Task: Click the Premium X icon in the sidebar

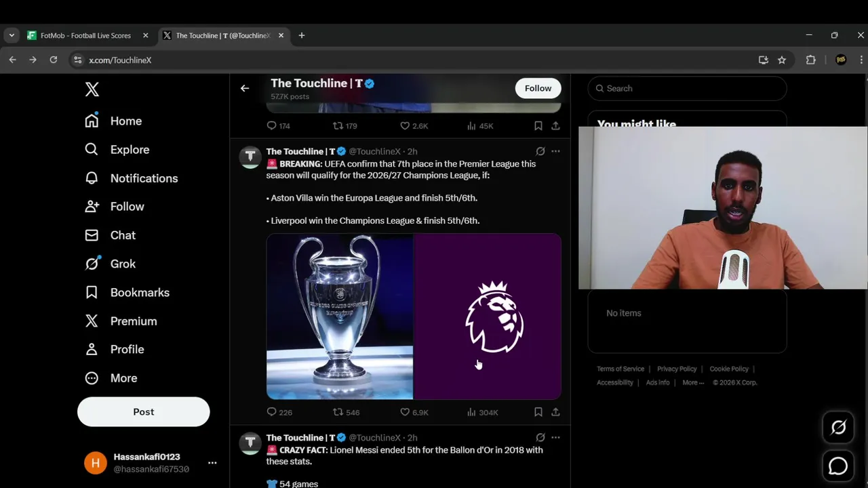Action: pos(92,321)
